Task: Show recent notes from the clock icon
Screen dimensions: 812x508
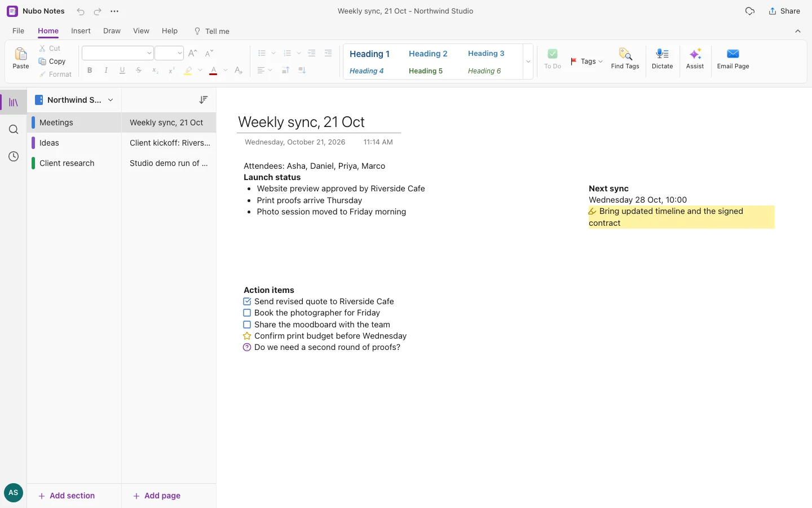Action: (x=14, y=157)
